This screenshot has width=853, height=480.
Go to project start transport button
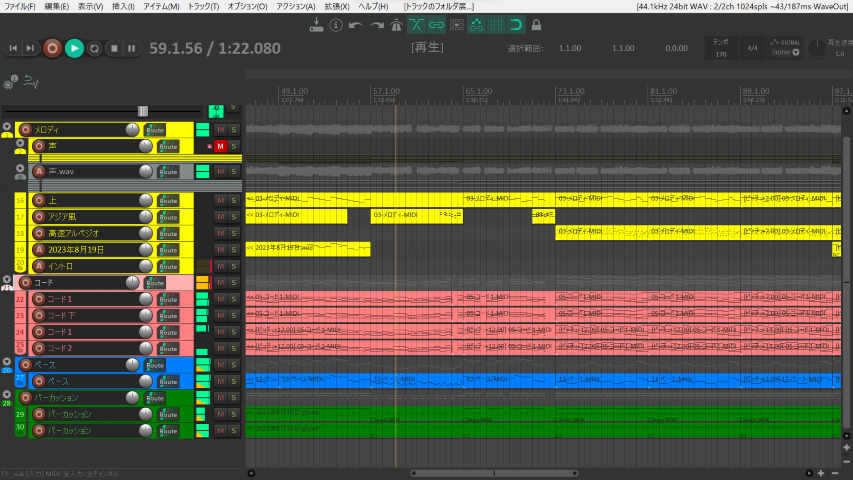(x=13, y=48)
